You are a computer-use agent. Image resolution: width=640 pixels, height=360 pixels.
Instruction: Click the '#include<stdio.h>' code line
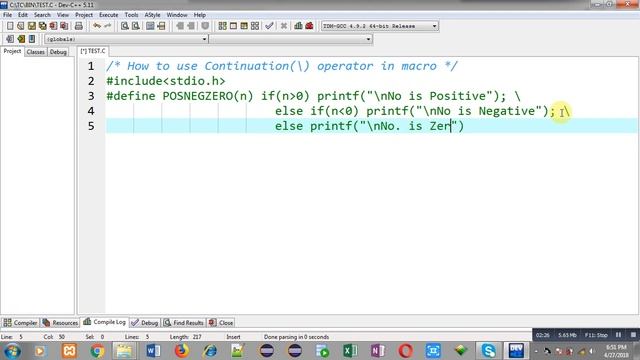[x=166, y=81]
